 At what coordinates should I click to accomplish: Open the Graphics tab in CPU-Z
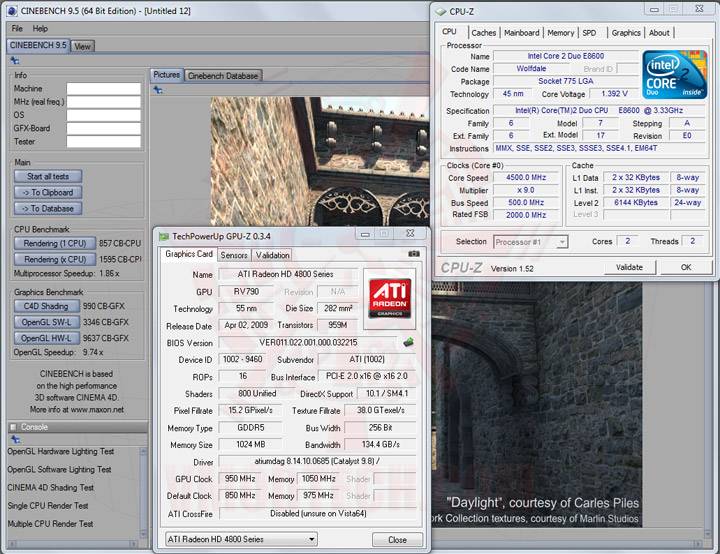[x=626, y=33]
